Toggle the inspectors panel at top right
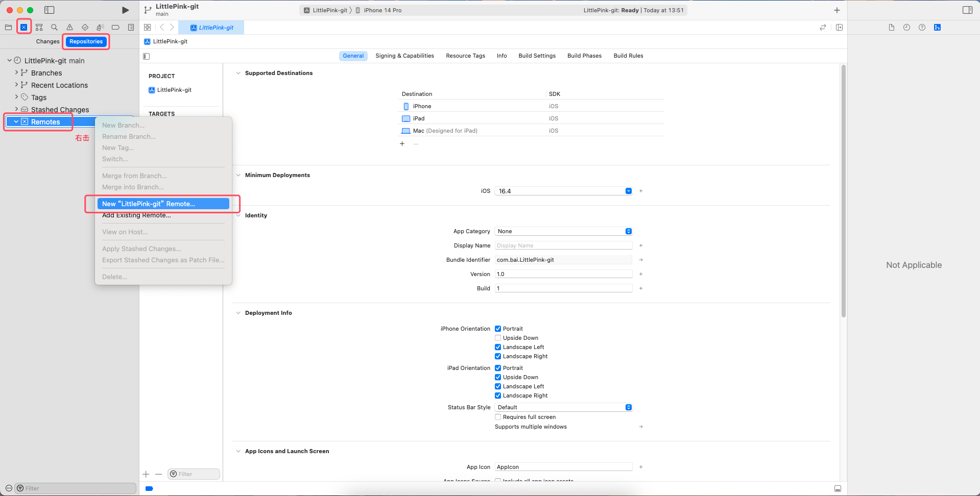The width and height of the screenshot is (980, 496). (x=967, y=10)
